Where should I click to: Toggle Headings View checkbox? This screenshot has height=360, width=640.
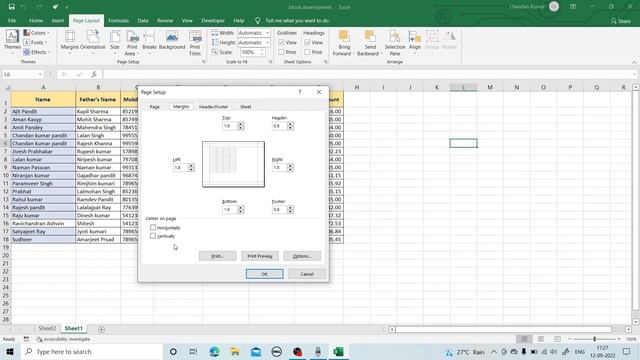click(307, 42)
